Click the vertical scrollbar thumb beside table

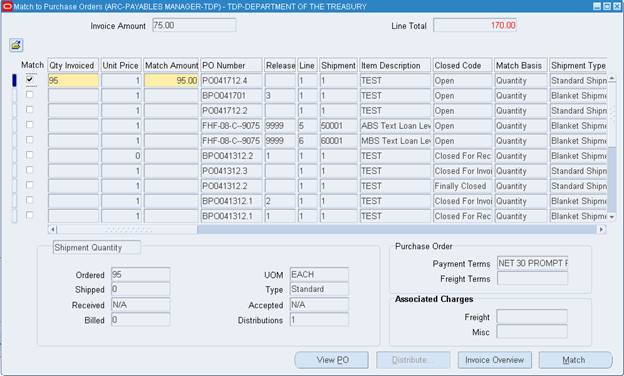point(612,115)
